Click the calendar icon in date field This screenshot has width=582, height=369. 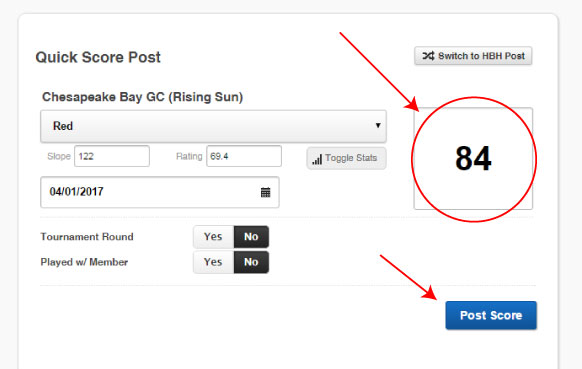265,192
